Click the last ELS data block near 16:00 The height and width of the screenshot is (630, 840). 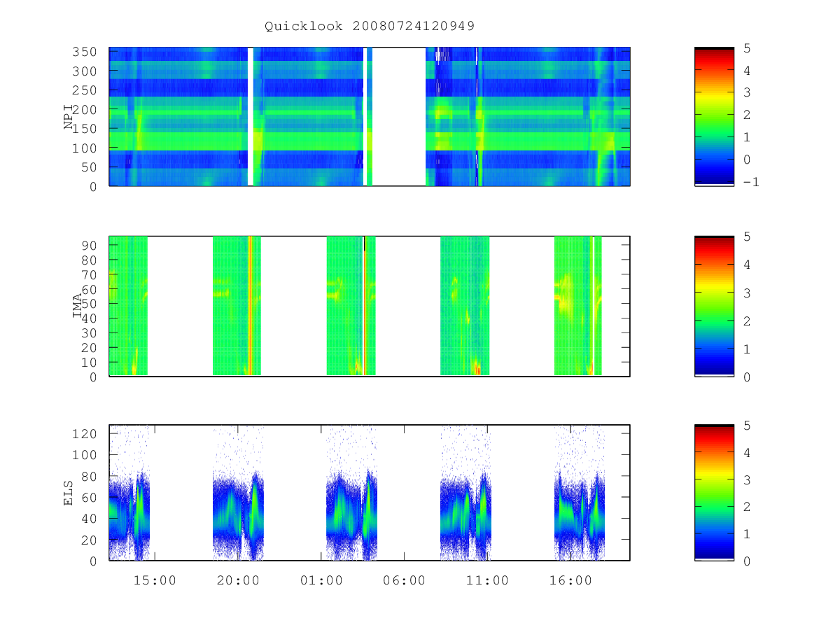click(x=580, y=493)
